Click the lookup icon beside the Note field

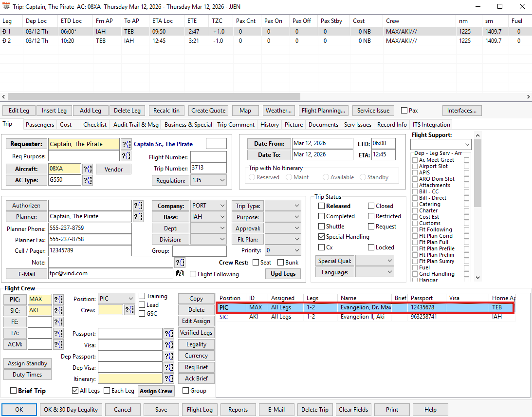179,263
